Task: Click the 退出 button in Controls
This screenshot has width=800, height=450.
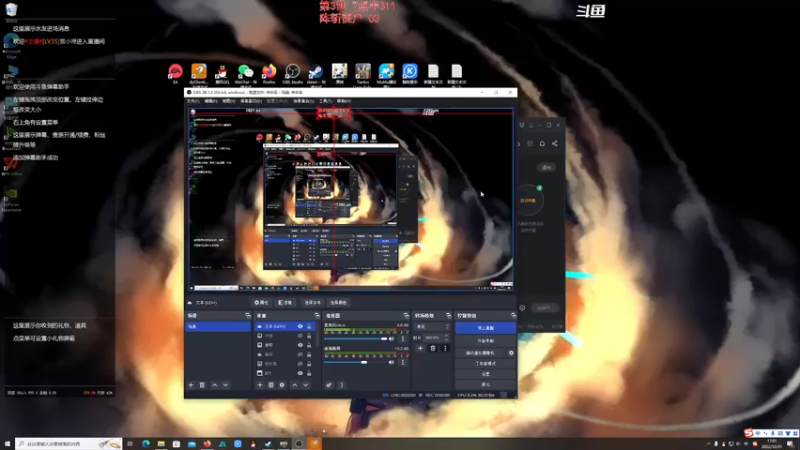Action: pos(485,384)
